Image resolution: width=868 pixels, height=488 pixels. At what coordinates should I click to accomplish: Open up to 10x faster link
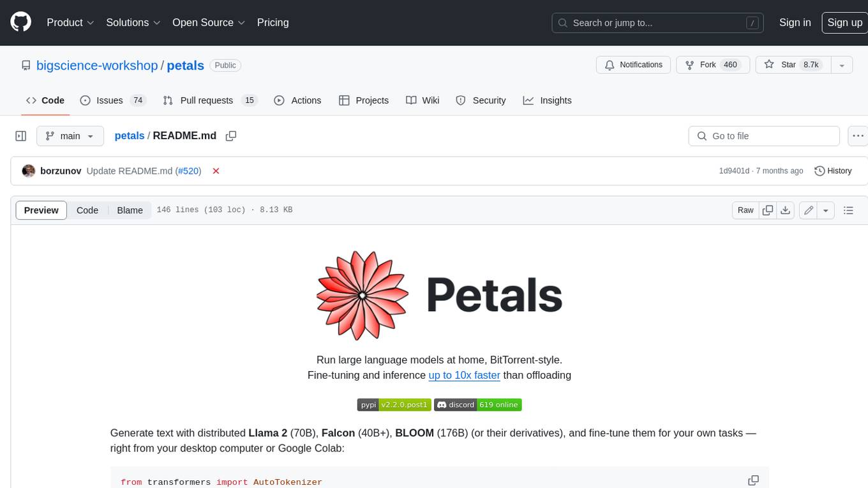(x=464, y=375)
